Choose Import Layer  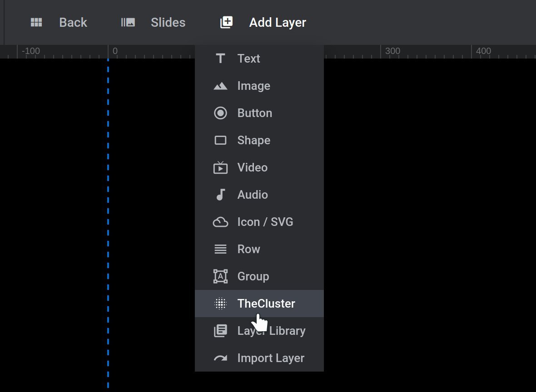(x=259, y=358)
